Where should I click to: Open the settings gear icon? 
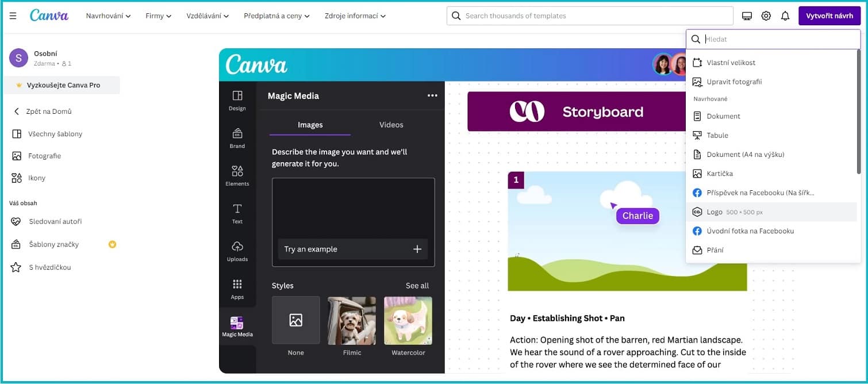tap(766, 16)
